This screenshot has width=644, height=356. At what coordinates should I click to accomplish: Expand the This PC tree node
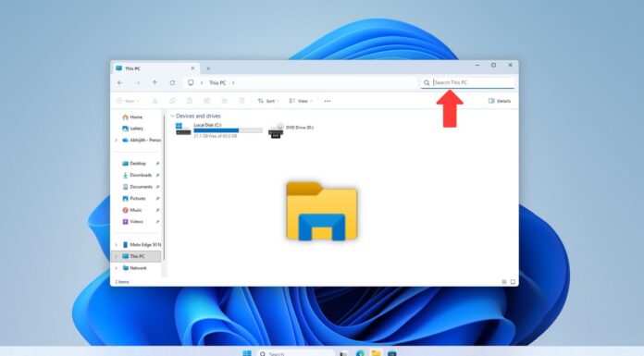pyautogui.click(x=117, y=256)
